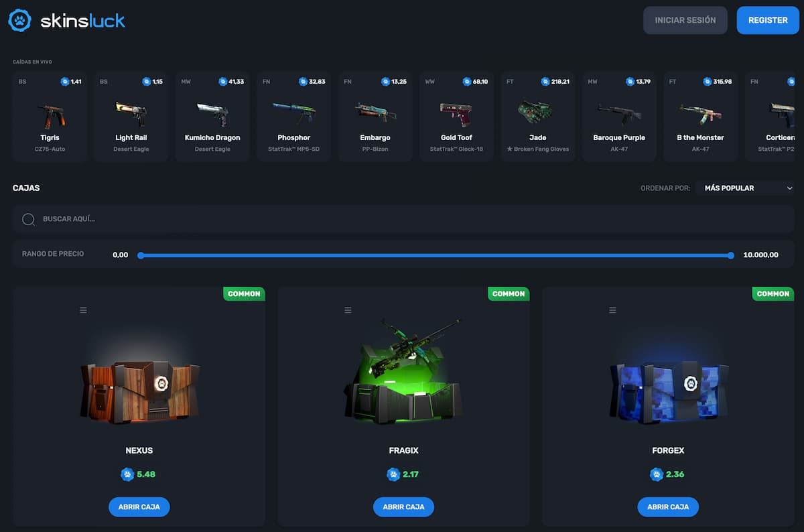Click the coin icon on Kumicho Dragon drop
The height and width of the screenshot is (532, 804).
[222, 82]
